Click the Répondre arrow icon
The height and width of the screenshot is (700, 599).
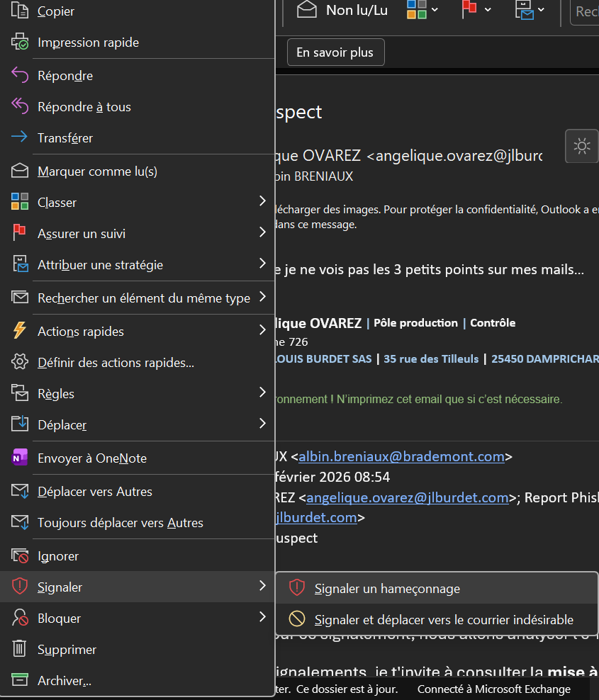coord(20,75)
